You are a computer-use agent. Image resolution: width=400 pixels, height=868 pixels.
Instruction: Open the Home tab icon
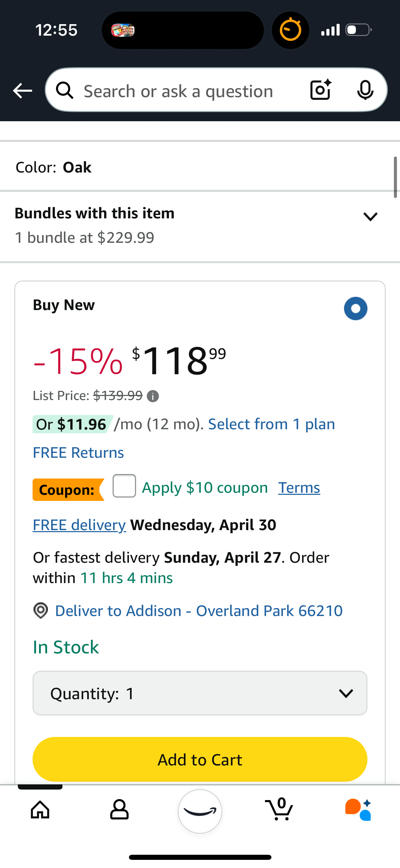[40, 810]
